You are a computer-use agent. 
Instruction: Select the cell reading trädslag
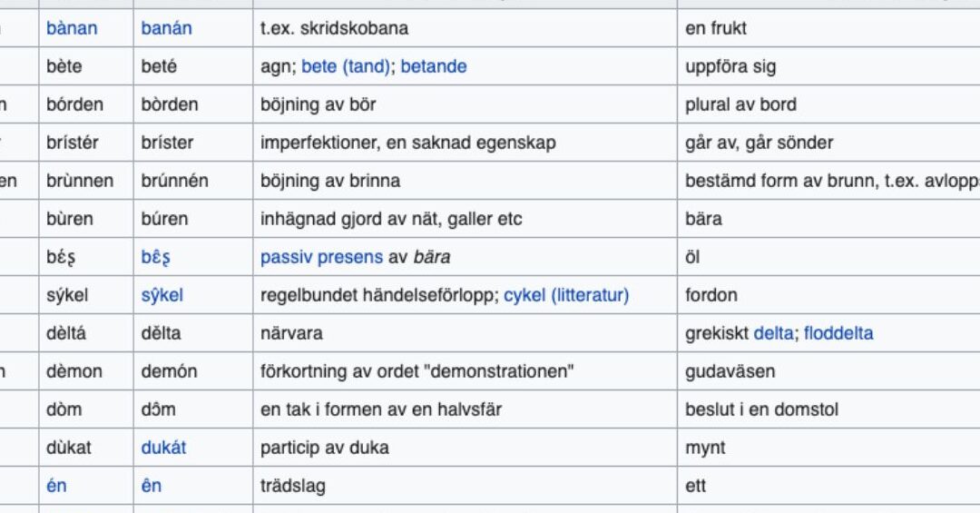tap(465, 486)
